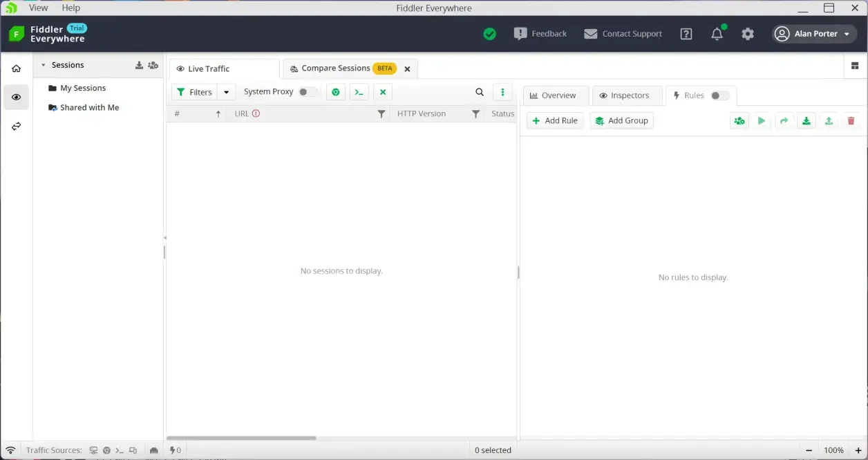Viewport: 868px width, 460px height.
Task: Click the import rules download icon
Action: 806,121
